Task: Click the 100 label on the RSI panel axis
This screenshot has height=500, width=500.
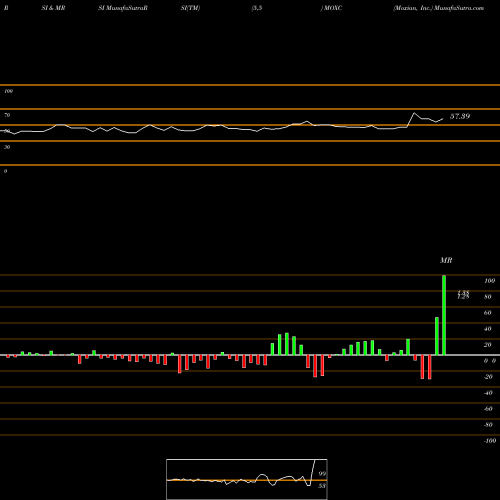Action: (8, 91)
